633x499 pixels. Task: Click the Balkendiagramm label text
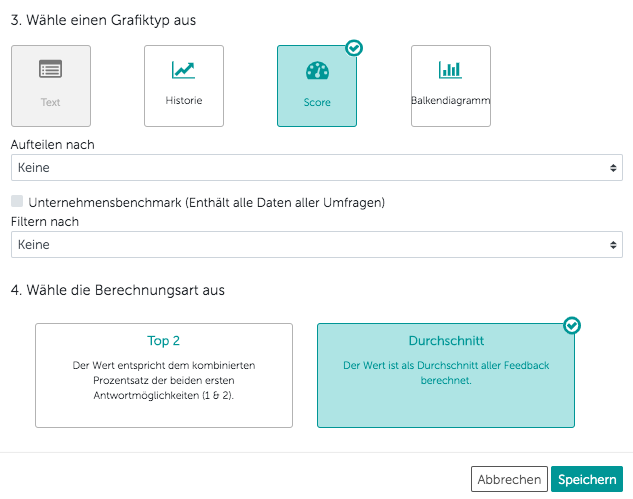tap(450, 101)
